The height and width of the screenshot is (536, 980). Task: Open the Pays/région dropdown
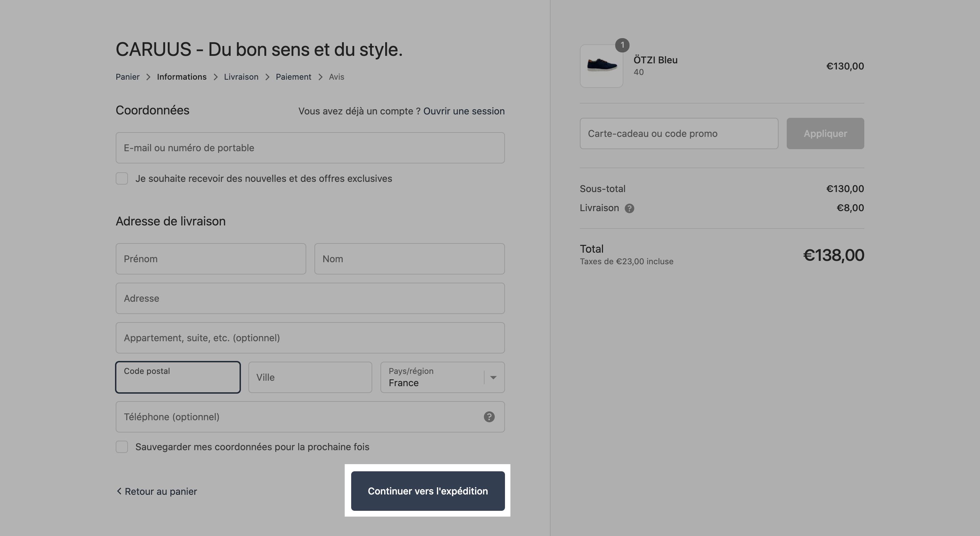click(442, 377)
